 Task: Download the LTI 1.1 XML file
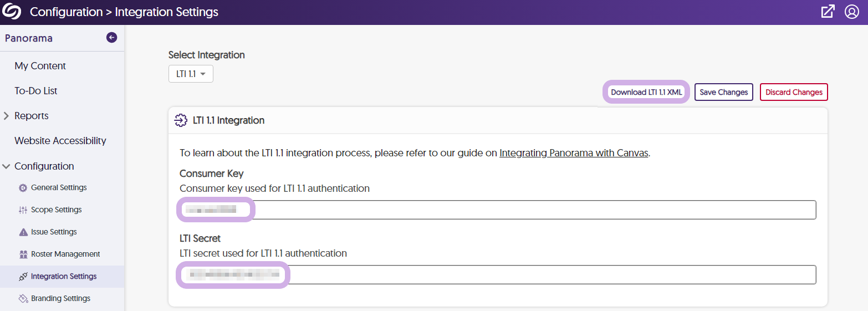point(646,93)
